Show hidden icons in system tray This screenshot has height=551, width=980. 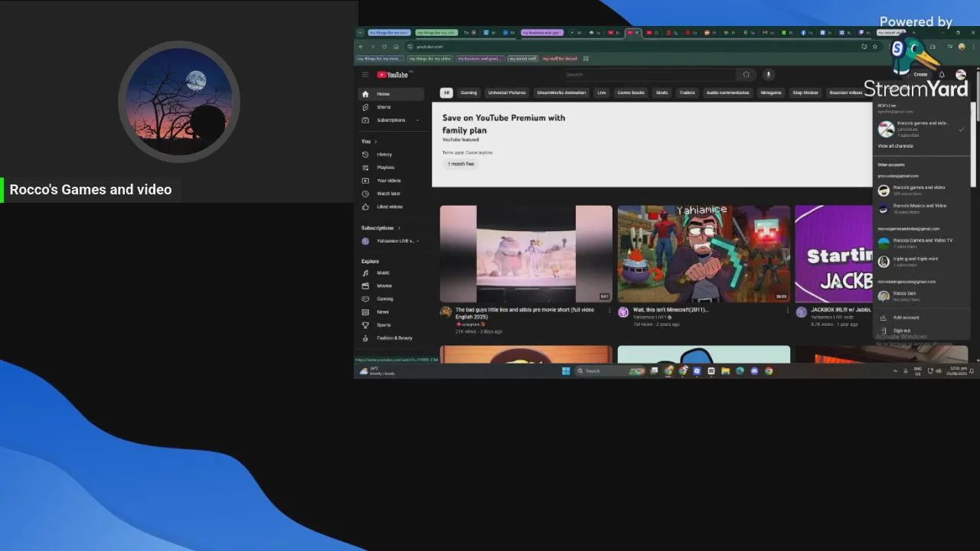(x=895, y=371)
